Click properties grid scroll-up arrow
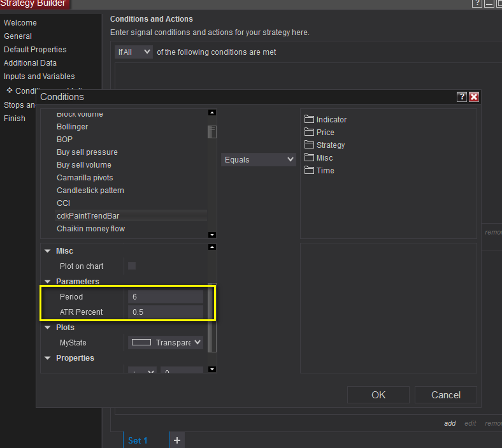Viewport: 502px width, 448px height. 212,247
